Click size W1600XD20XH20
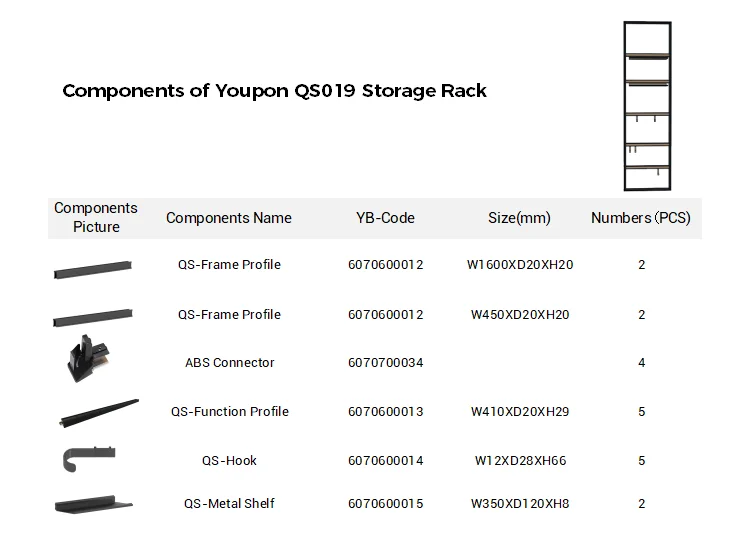 (520, 265)
